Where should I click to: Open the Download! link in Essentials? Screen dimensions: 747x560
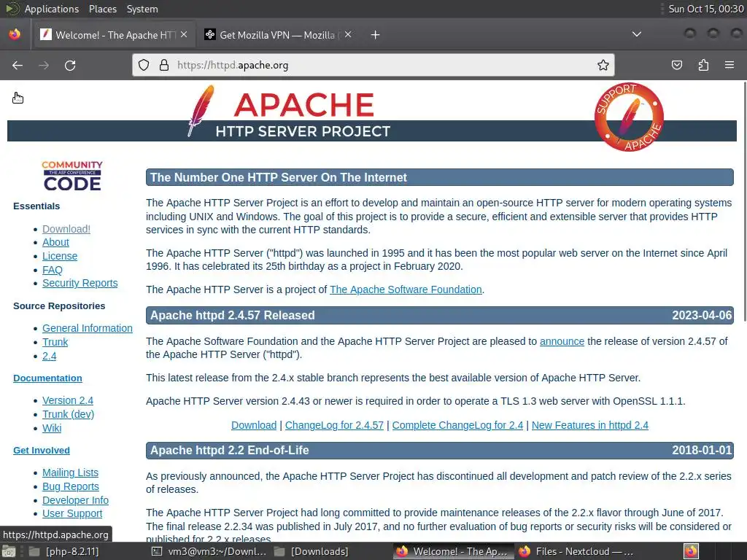[66, 229]
